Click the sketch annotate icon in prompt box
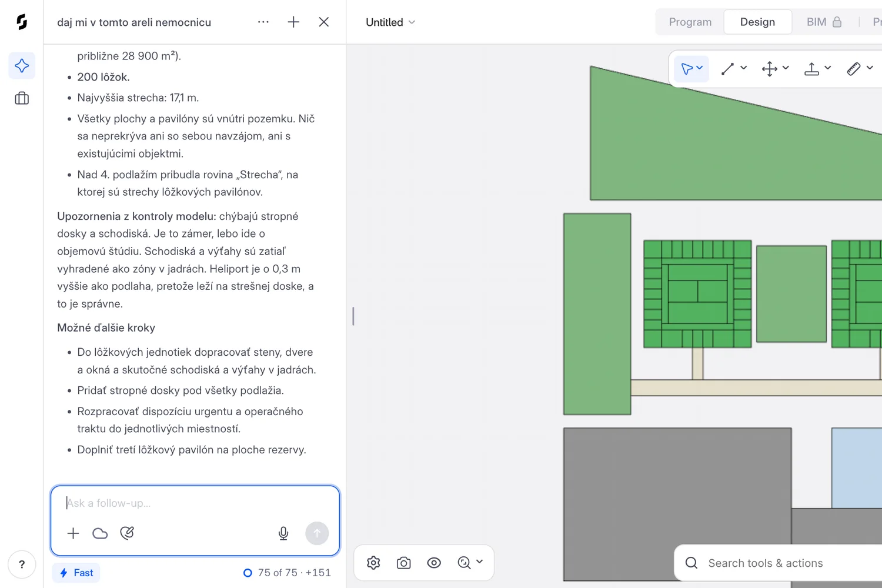The image size is (882, 588). [x=127, y=533]
